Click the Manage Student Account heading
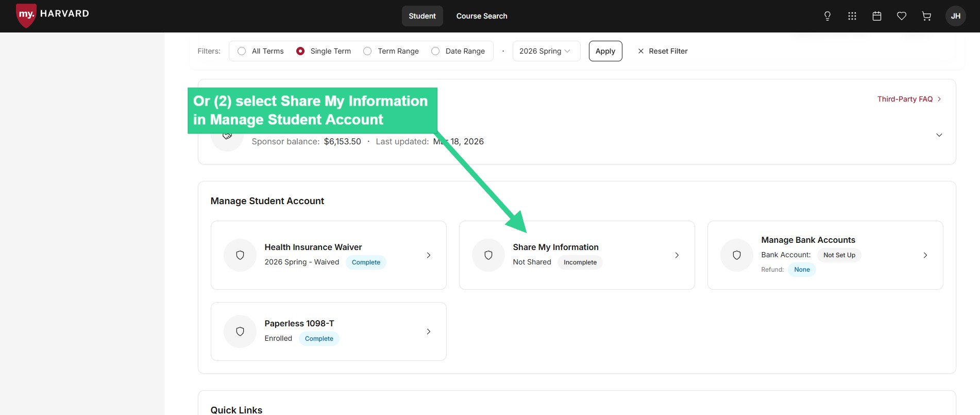Image resolution: width=980 pixels, height=415 pixels. click(267, 201)
